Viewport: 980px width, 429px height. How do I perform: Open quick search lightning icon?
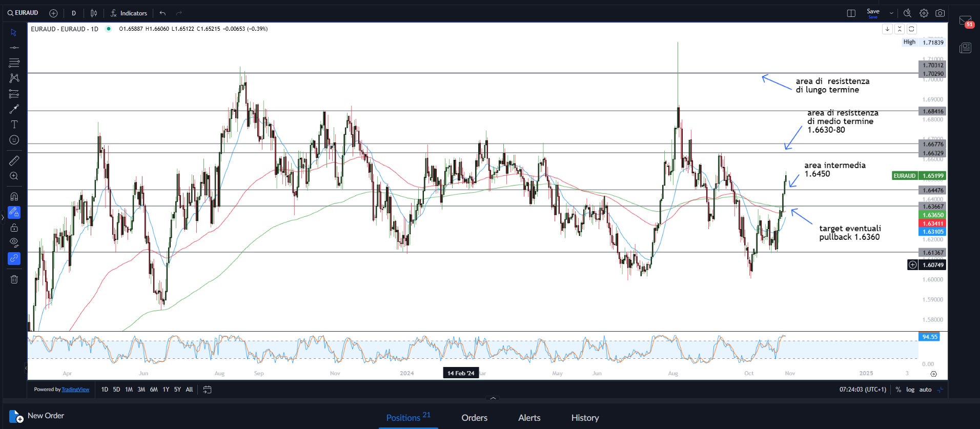[x=907, y=13]
